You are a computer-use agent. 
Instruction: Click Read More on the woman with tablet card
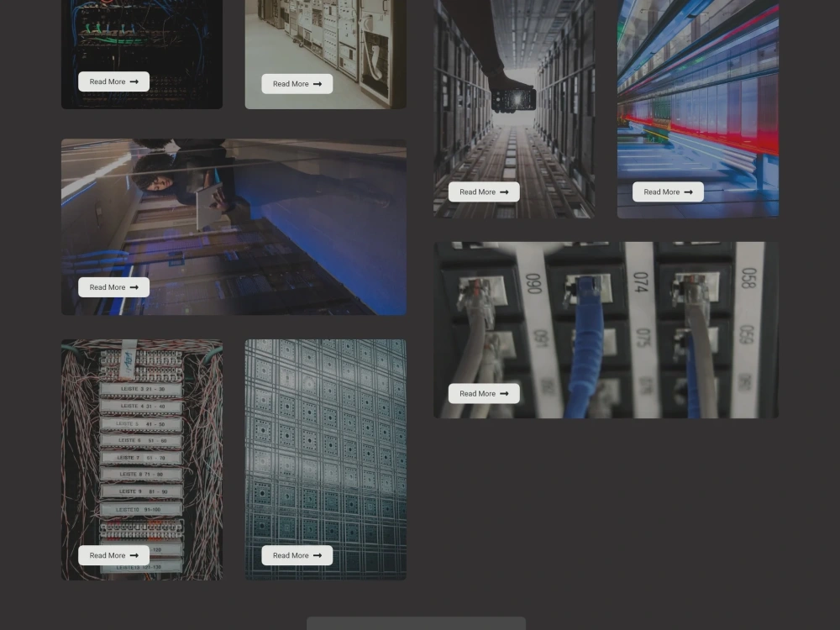pos(113,287)
